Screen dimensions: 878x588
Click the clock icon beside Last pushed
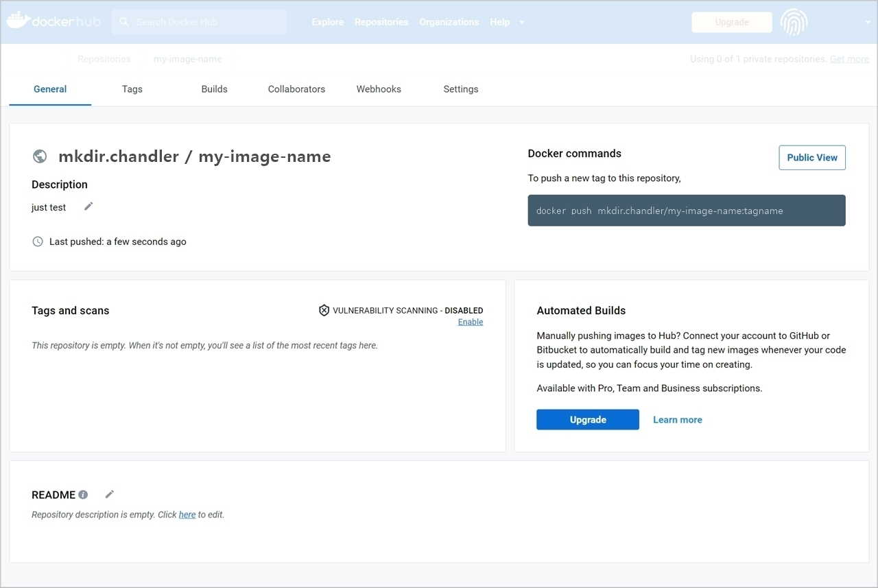coord(38,242)
